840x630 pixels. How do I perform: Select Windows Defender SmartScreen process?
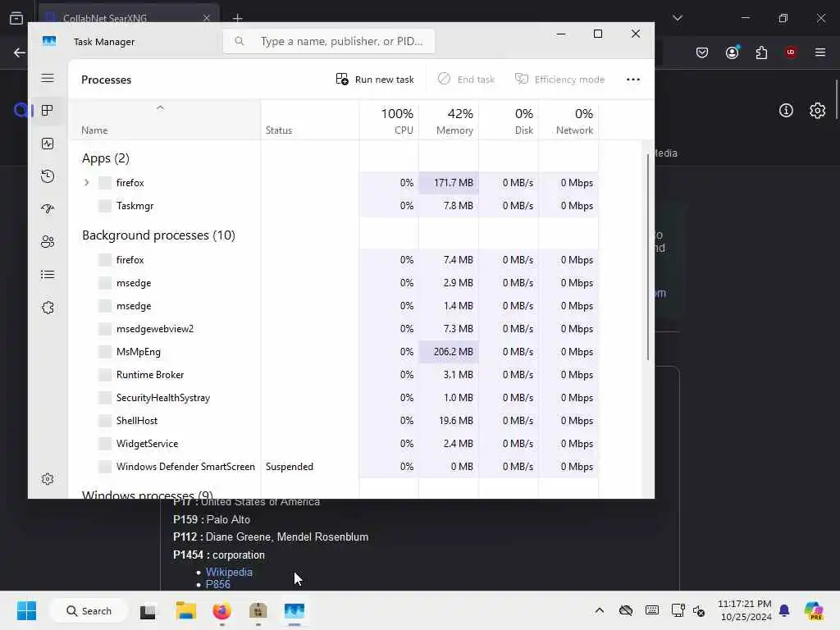click(x=335, y=467)
